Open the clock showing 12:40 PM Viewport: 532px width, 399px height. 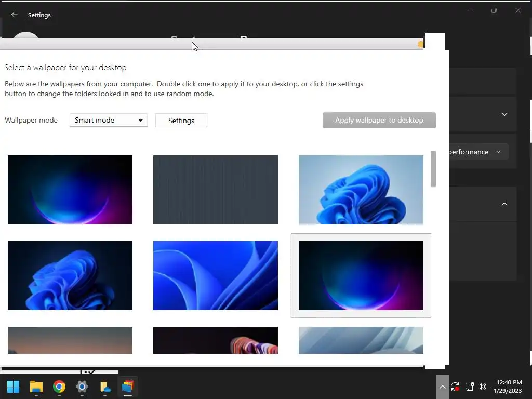(508, 387)
